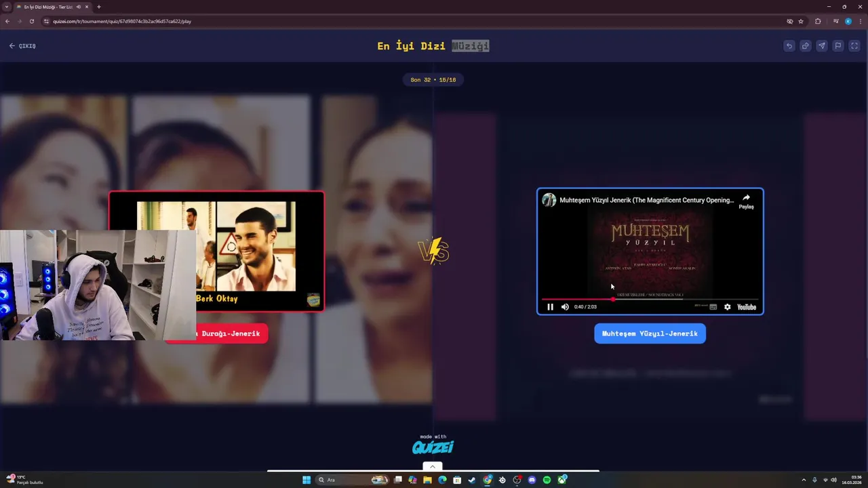868x488 pixels.
Task: Share the video via Paylaş icon
Action: [746, 201]
